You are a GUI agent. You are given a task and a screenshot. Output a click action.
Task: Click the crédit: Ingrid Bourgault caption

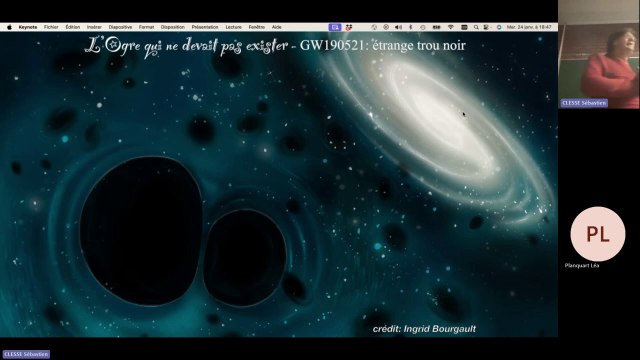click(424, 329)
